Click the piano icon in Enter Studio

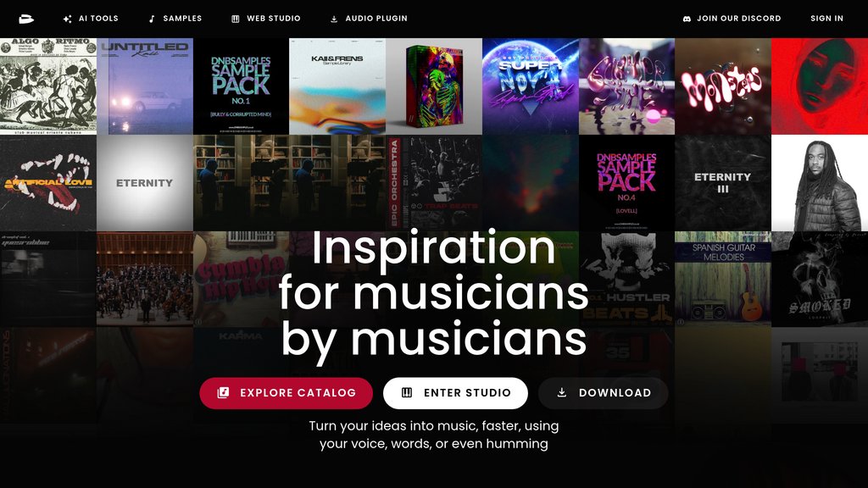coord(407,393)
